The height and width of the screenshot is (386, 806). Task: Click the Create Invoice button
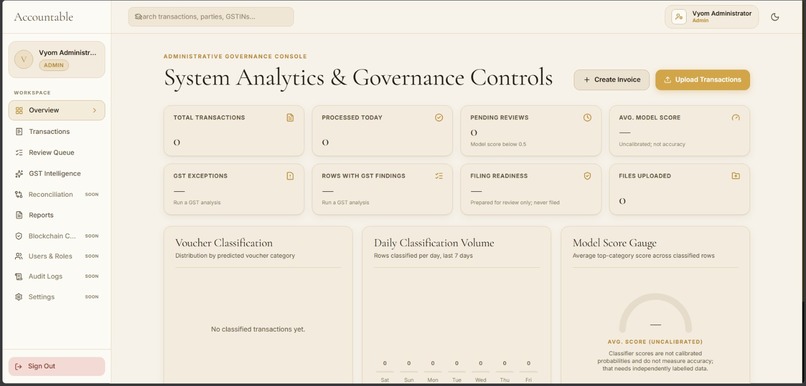click(612, 80)
